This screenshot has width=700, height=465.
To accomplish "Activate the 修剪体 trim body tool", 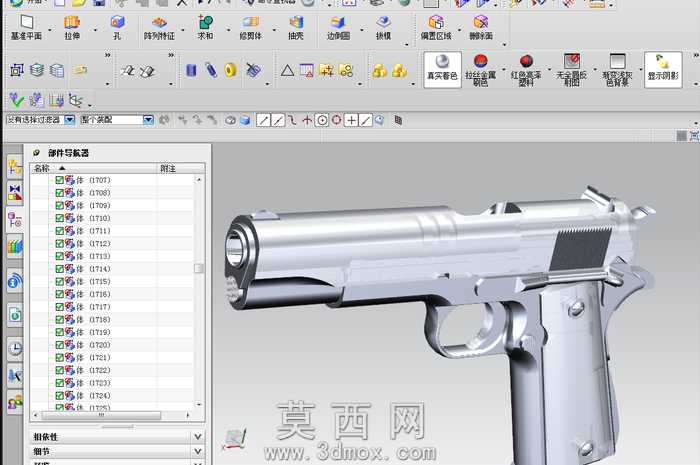I will tap(250, 28).
